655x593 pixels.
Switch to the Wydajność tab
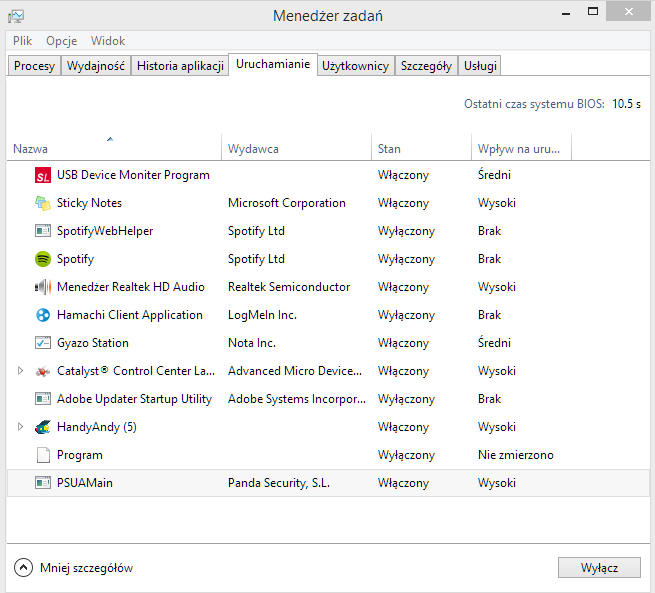tap(96, 66)
